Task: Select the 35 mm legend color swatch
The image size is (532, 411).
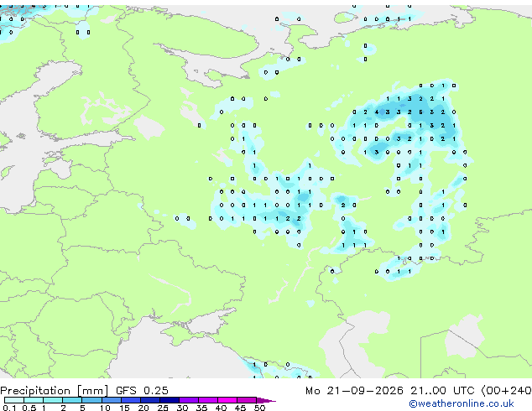Action: click(208, 400)
